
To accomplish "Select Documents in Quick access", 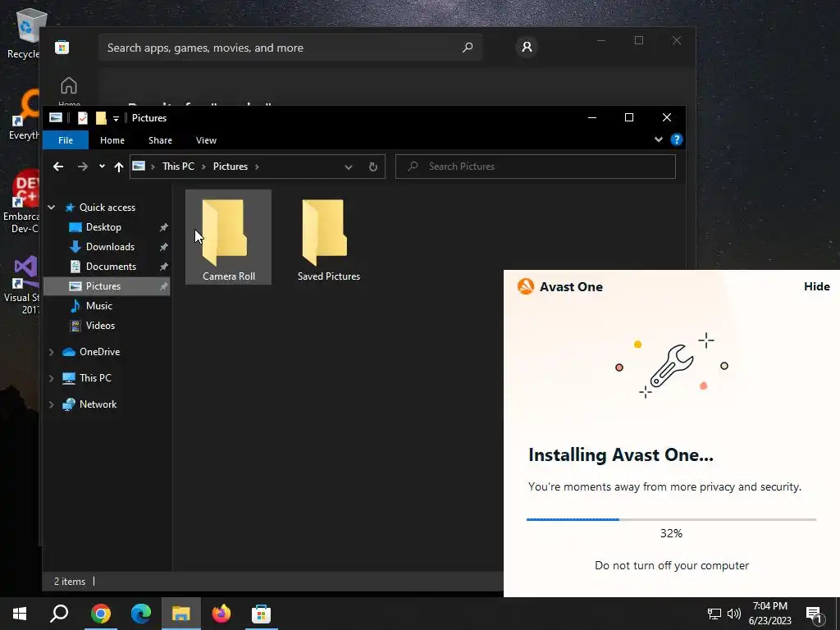I will pyautogui.click(x=111, y=267).
